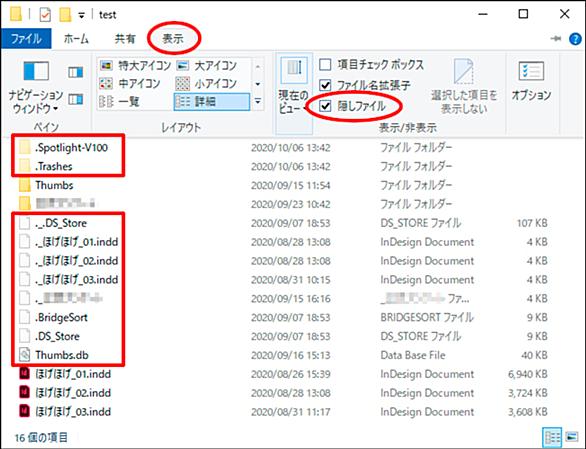Select .BridgeSort file
Image resolution: width=586 pixels, height=449 pixels.
pos(61,318)
